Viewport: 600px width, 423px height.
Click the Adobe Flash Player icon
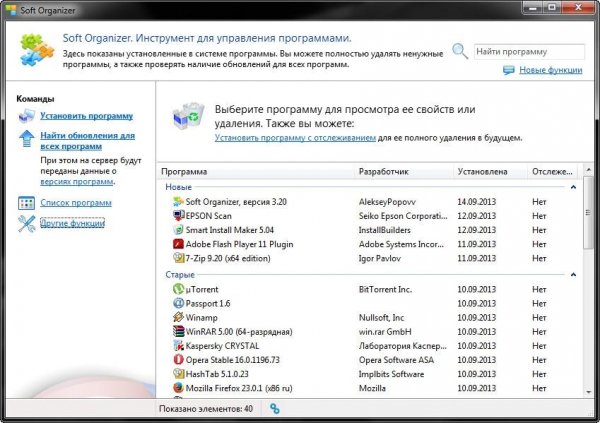[x=178, y=244]
